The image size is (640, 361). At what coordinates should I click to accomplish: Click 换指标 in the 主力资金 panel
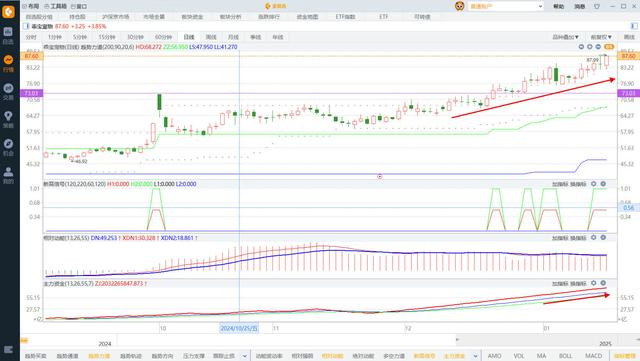578,283
